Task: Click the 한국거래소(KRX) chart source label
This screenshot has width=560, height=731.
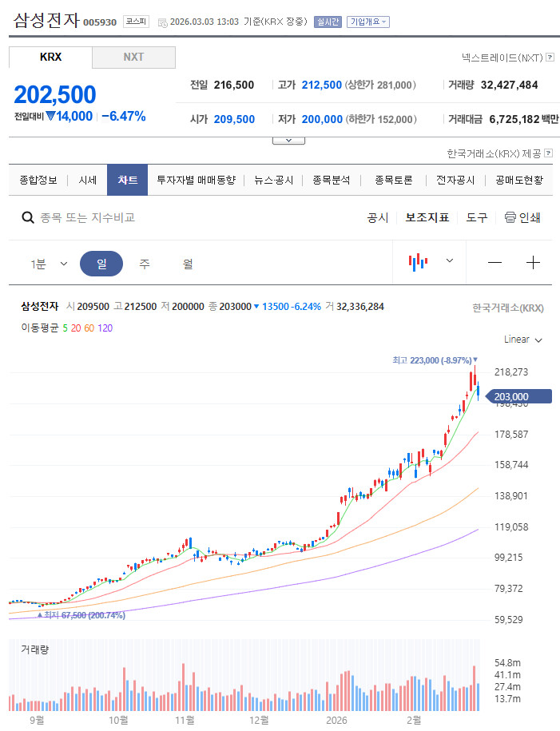Action: point(508,308)
